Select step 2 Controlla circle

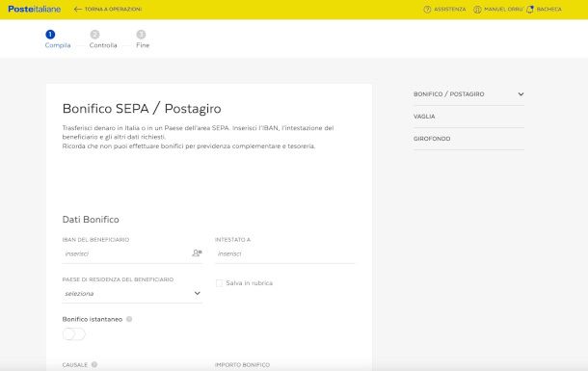pos(94,35)
